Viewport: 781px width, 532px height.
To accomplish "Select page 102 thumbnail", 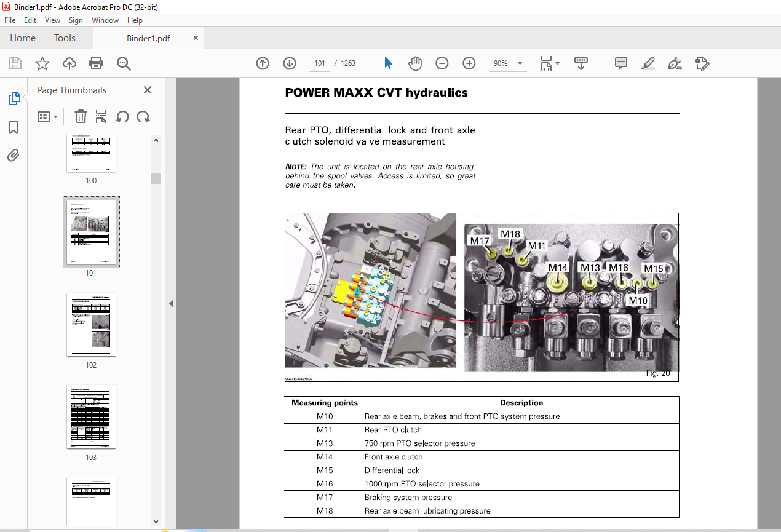I will (x=91, y=324).
